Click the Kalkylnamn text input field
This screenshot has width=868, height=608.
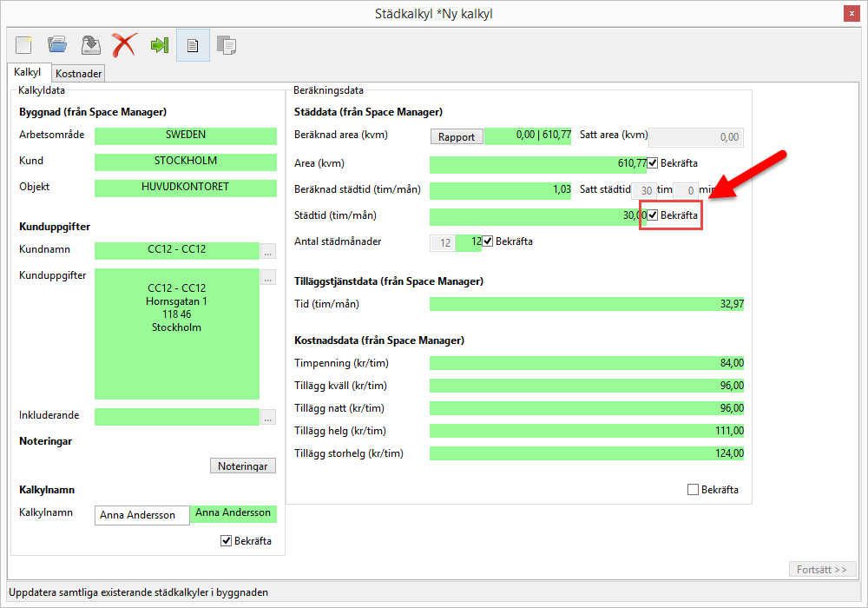pyautogui.click(x=141, y=515)
